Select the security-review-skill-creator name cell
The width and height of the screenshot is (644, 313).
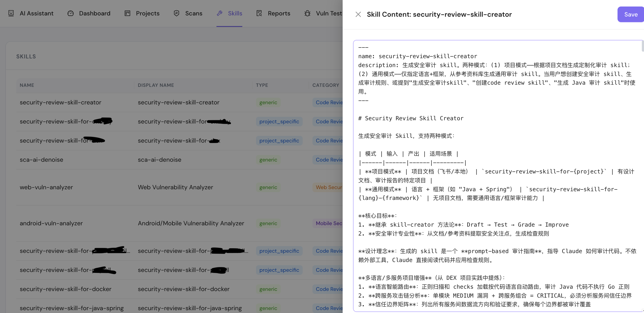click(x=61, y=102)
